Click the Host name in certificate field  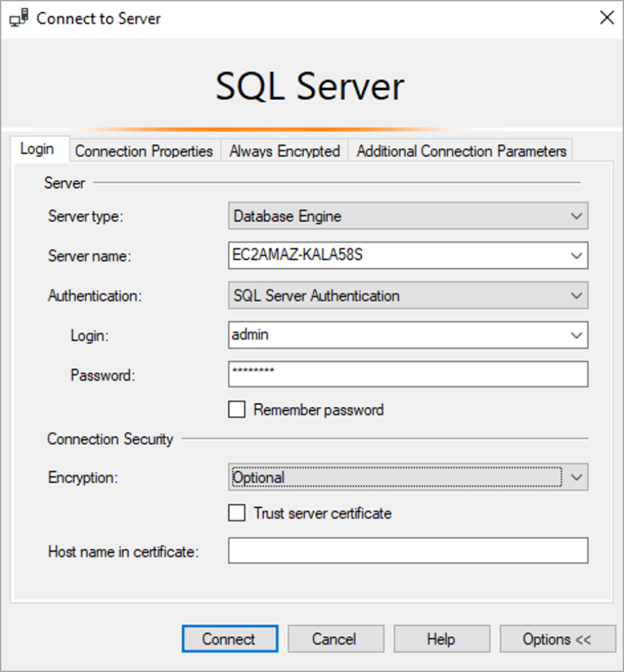point(408,550)
